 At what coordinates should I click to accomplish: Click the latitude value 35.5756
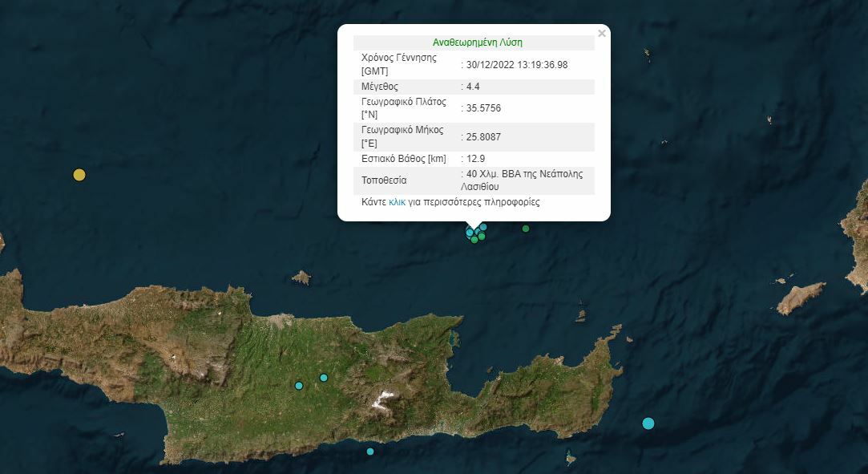click(x=483, y=108)
